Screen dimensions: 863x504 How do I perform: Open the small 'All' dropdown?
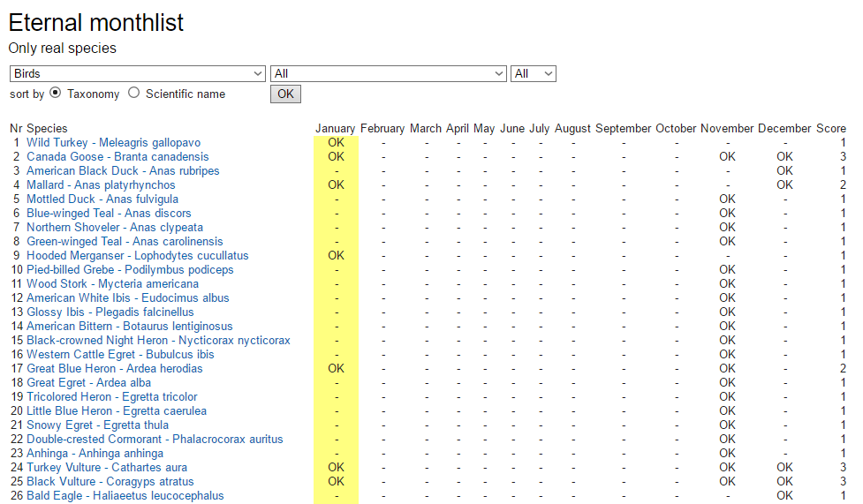[x=533, y=73]
